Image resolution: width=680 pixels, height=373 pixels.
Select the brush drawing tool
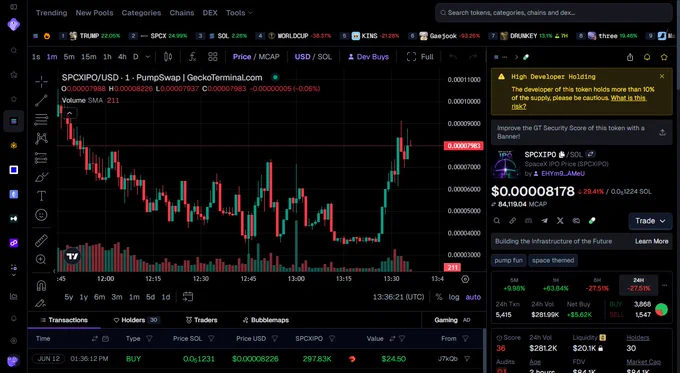pos(42,177)
